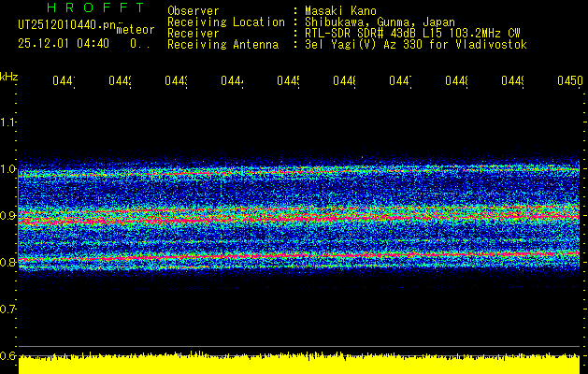
Task: Click the 0446 time marker
Action: (344, 80)
